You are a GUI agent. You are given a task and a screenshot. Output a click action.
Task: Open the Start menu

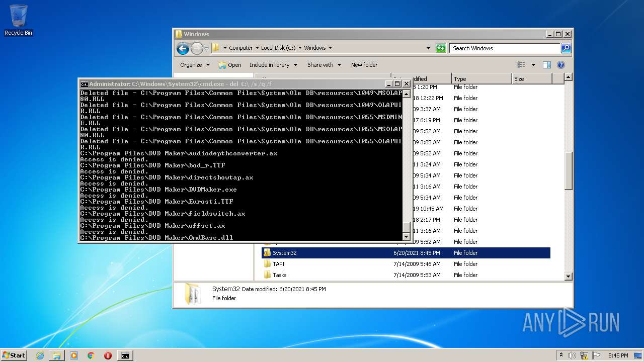(14, 355)
